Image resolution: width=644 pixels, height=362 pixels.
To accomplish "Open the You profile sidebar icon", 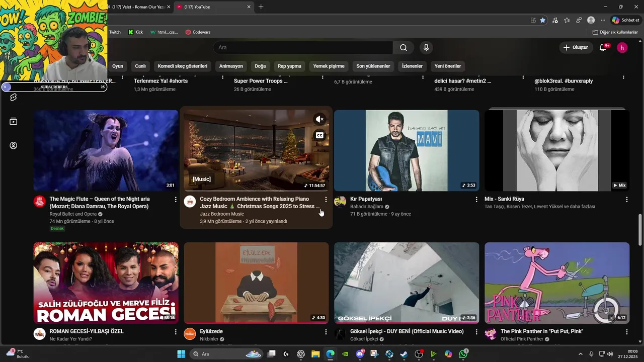I will [x=14, y=145].
